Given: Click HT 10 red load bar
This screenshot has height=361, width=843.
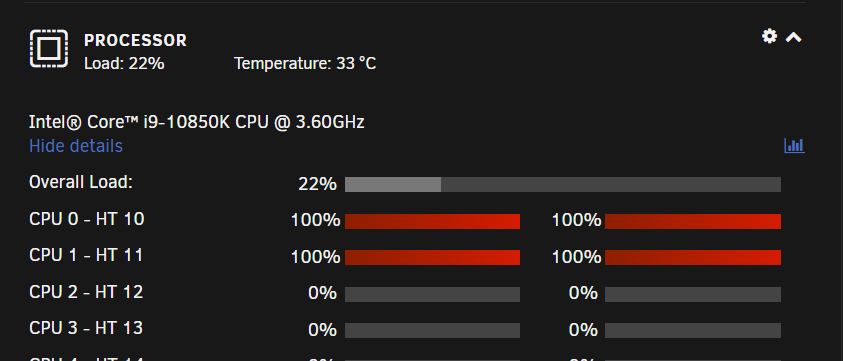Looking at the screenshot, I should coord(692,221).
